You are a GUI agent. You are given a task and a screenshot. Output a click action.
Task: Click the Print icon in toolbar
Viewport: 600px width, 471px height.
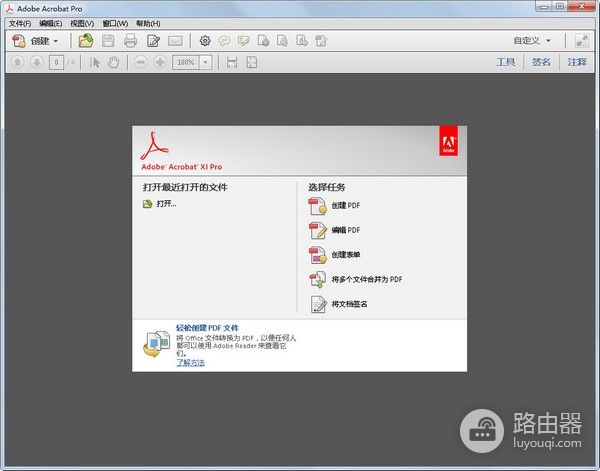(x=130, y=41)
